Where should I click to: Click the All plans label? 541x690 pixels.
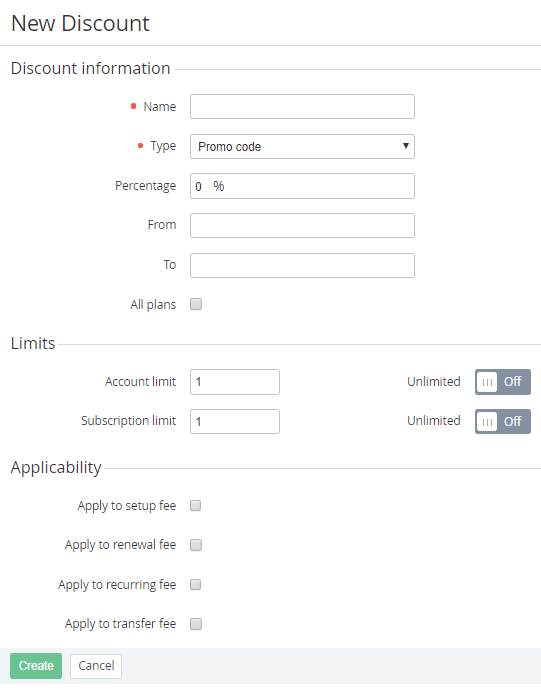point(153,305)
